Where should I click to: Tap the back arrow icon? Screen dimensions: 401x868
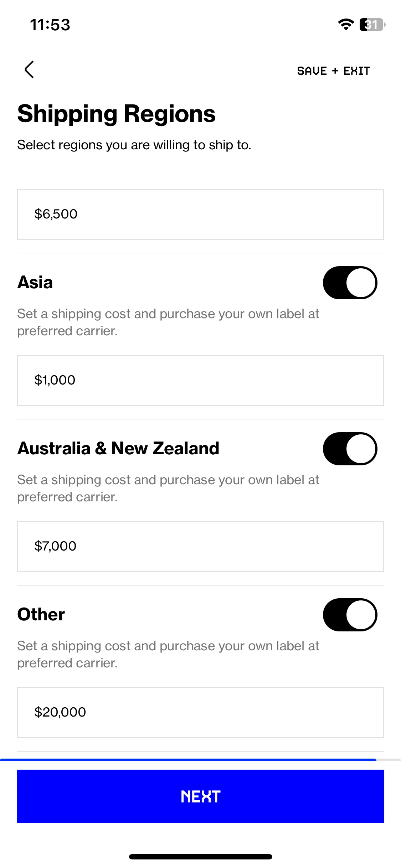(29, 69)
